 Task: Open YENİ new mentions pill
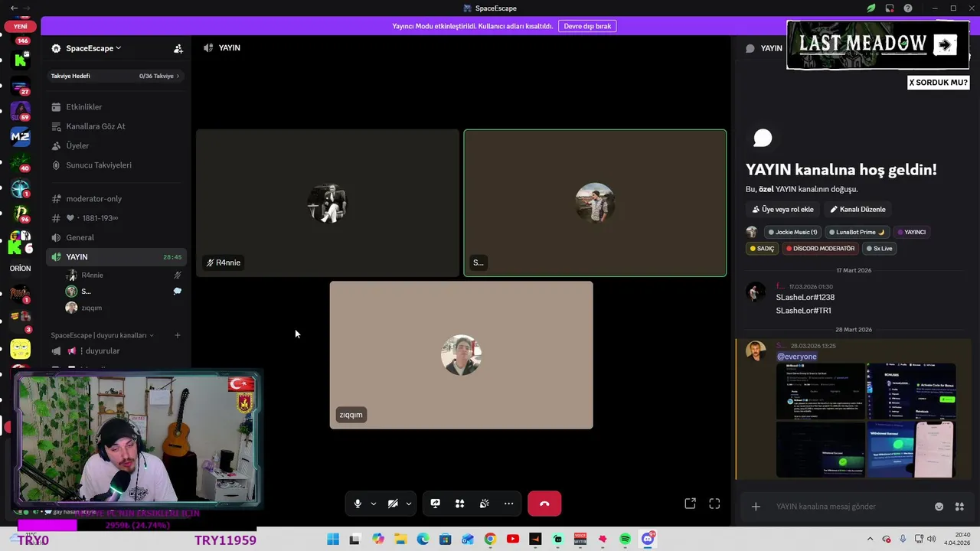pyautogui.click(x=20, y=26)
